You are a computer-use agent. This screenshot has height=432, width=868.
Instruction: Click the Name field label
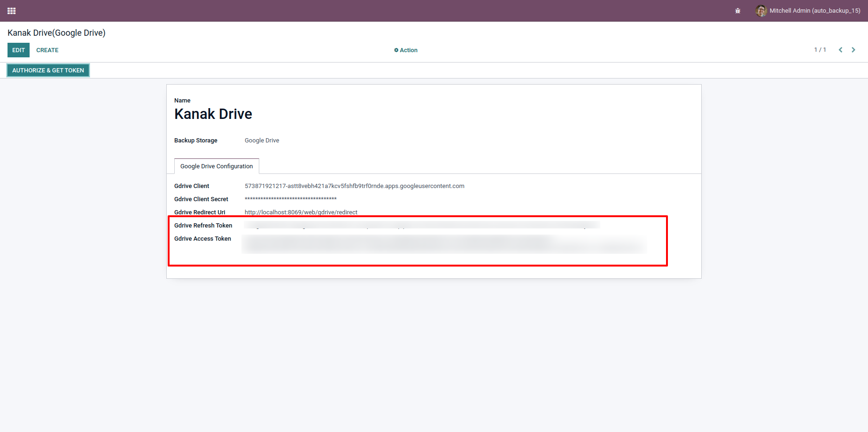click(182, 101)
